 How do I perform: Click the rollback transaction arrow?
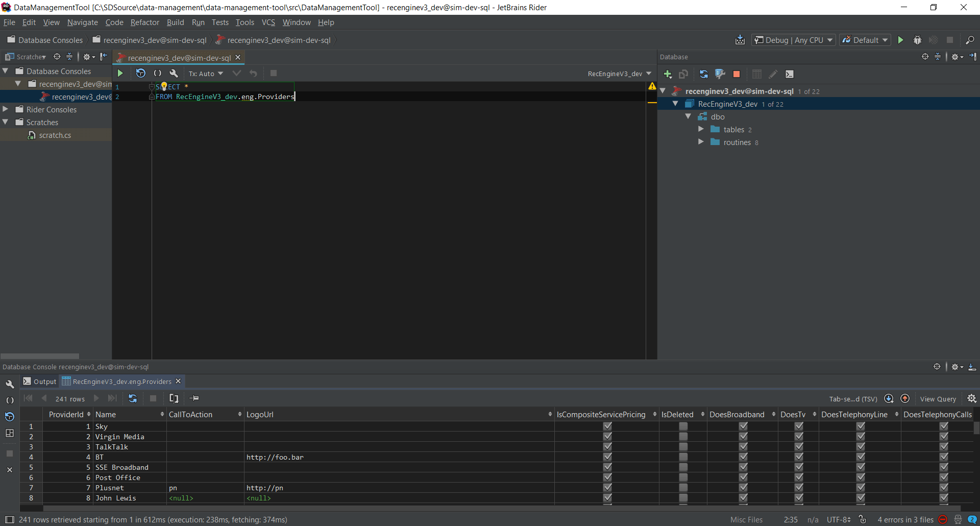coord(254,74)
